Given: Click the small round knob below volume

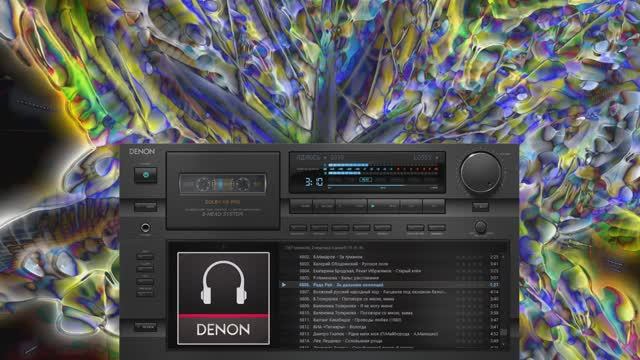Looking at the screenshot, I should [481, 227].
